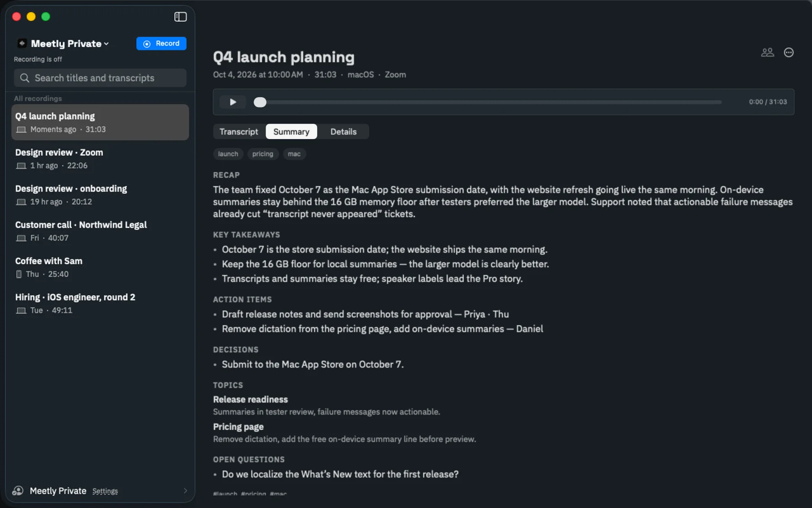This screenshot has height=508, width=812.
Task: Click laptop icon on Design review · Zoom row
Action: [x=21, y=166]
